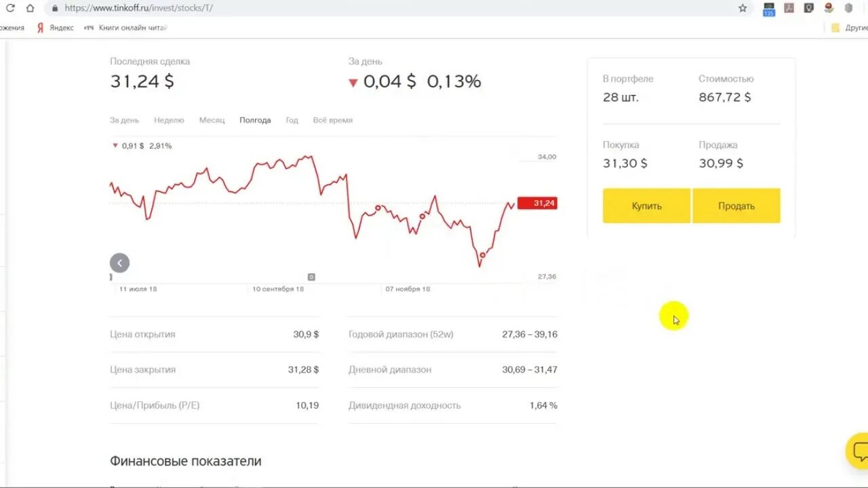The image size is (868, 488).
Task: Switch chart to Всё время
Action: (x=332, y=120)
